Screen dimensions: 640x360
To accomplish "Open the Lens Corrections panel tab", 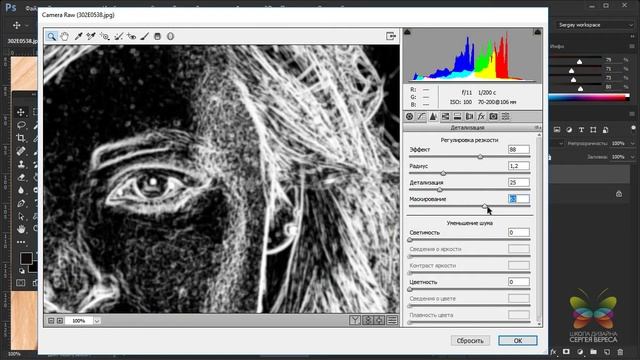I will 469,117.
